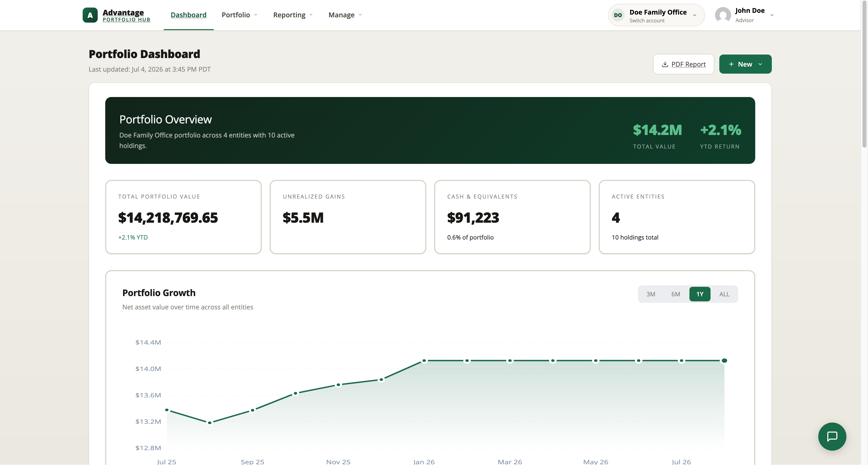
Task: Click the $14.4M axis label
Action: (148, 342)
